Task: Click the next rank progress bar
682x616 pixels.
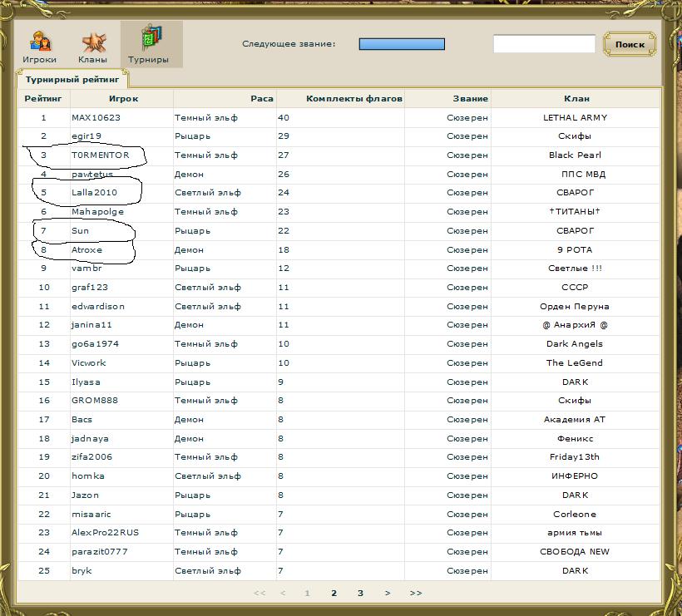Action: click(x=402, y=44)
